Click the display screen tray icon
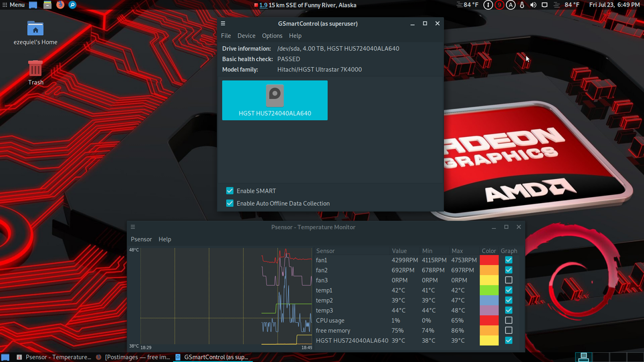This screenshot has height=362, width=644. 544,5
